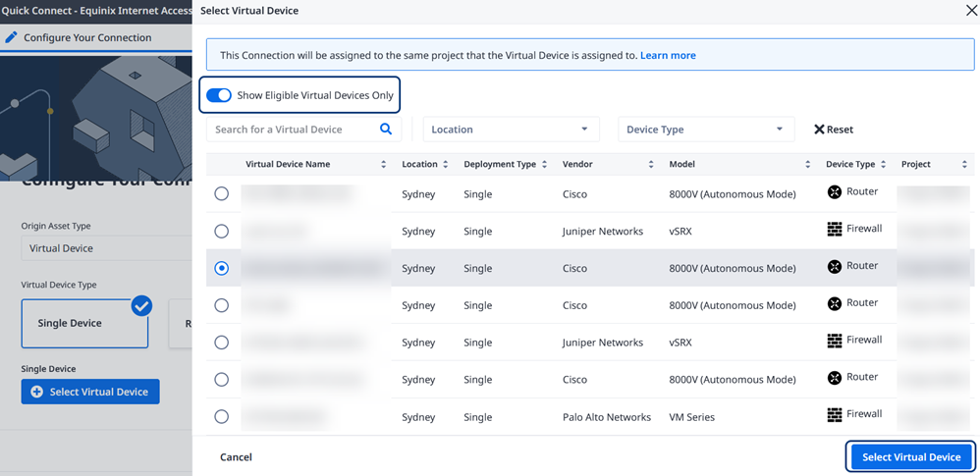Click the Cancel button
Screen dimensions: 980x476
tap(236, 457)
